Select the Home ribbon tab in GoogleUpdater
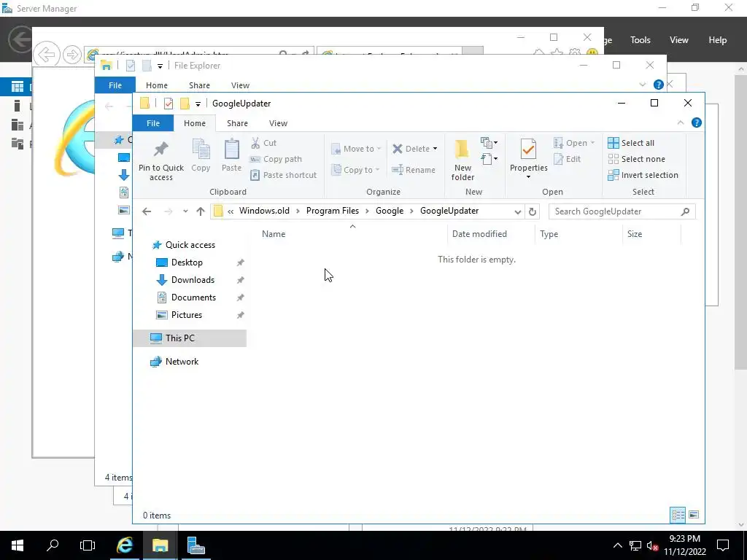Image resolution: width=747 pixels, height=560 pixels. (194, 122)
